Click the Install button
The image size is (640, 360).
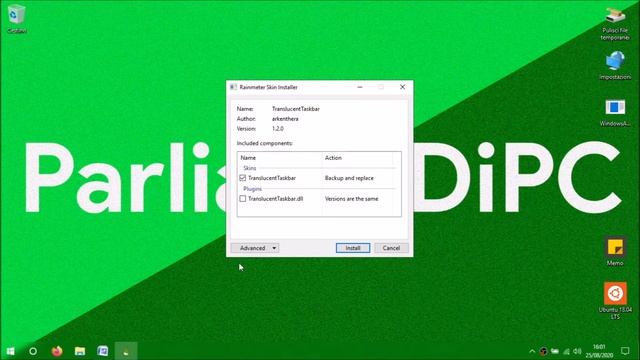pyautogui.click(x=353, y=248)
